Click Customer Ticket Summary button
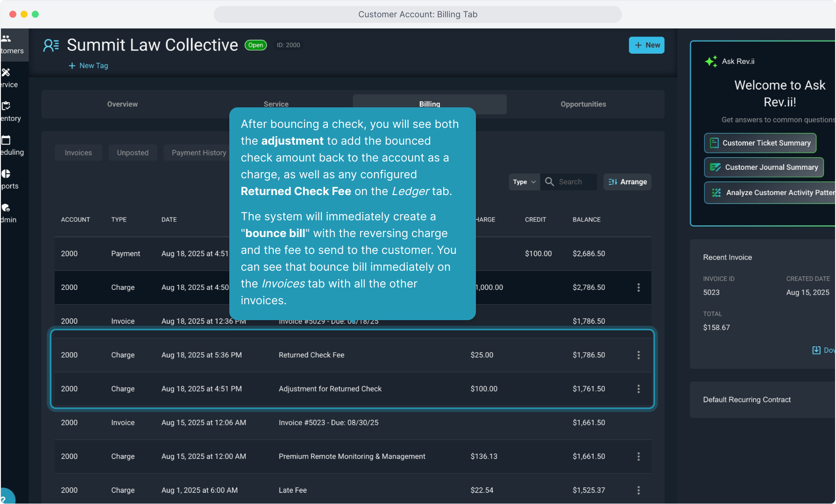The width and height of the screenshot is (836, 504). pos(760,143)
